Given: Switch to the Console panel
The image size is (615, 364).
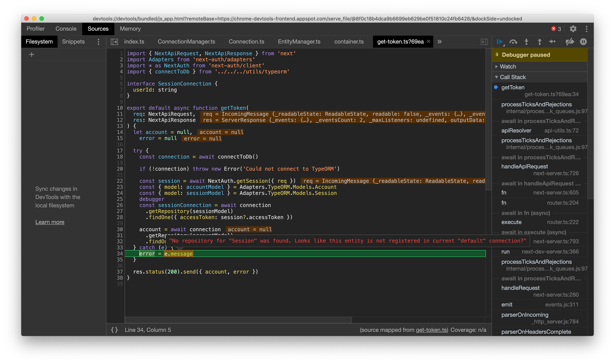Looking at the screenshot, I should [66, 29].
